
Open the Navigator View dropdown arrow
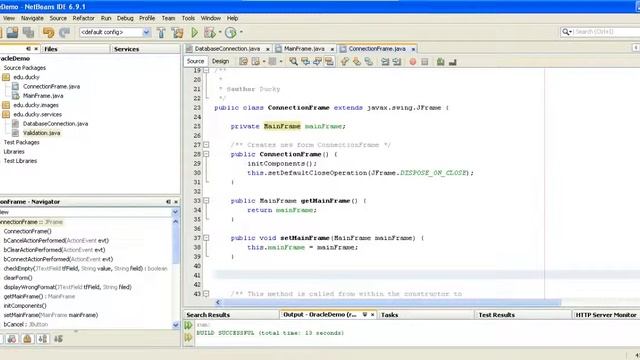pyautogui.click(x=175, y=212)
